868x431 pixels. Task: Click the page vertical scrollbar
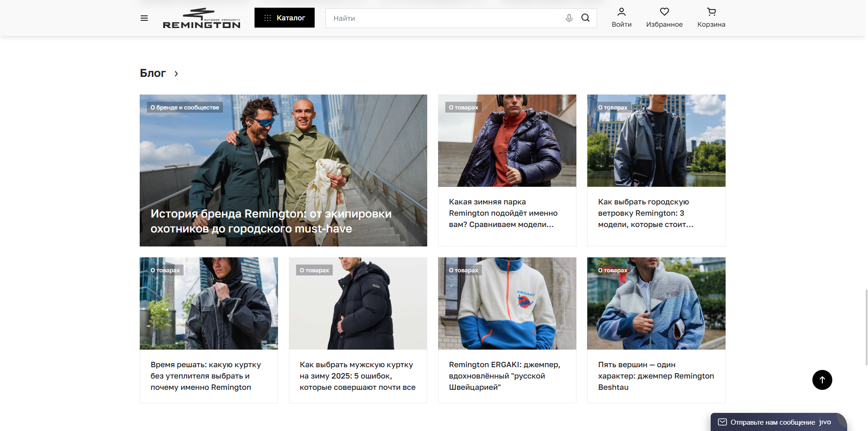click(x=865, y=327)
